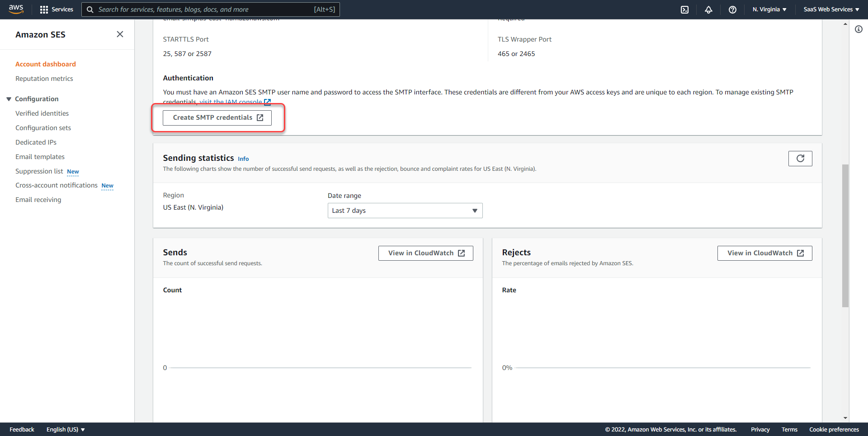Open Cookie preferences in footer
The width and height of the screenshot is (868, 436).
point(834,429)
